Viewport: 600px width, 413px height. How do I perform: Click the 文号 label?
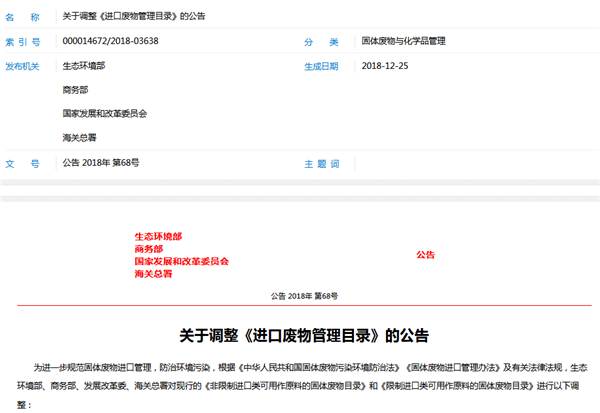(x=22, y=162)
